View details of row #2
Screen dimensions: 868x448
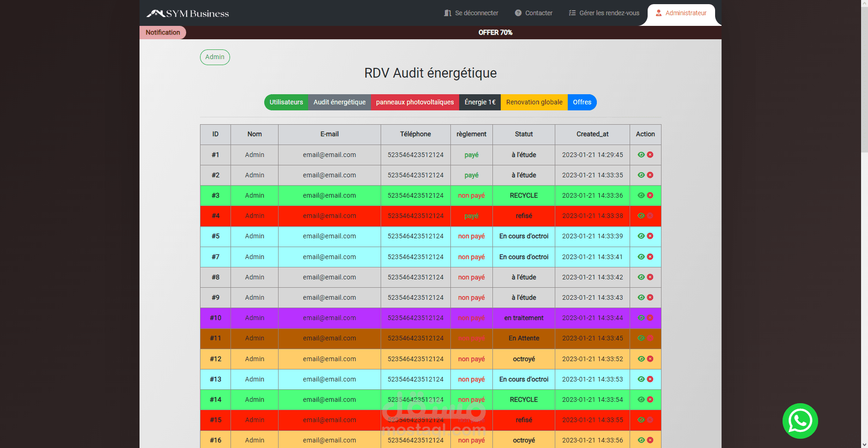(641, 175)
